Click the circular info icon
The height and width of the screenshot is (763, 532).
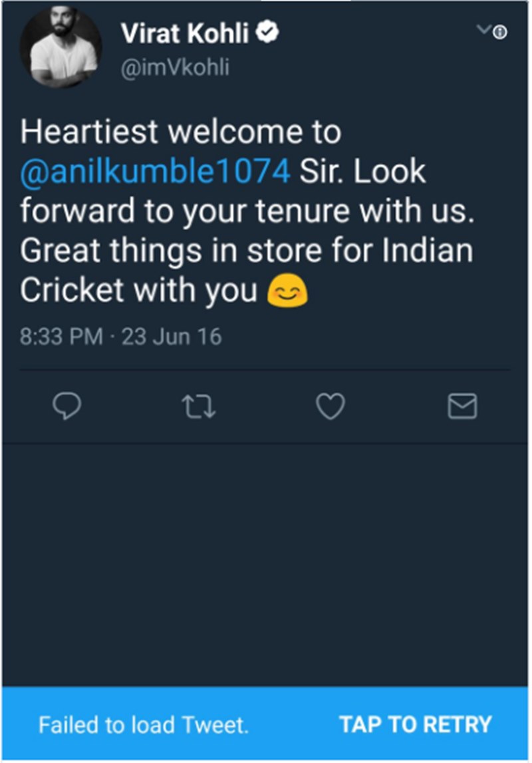(501, 33)
